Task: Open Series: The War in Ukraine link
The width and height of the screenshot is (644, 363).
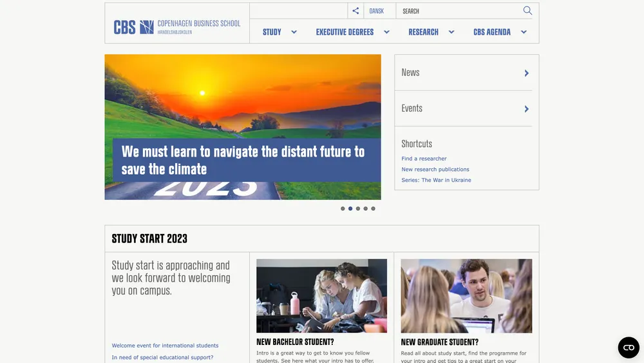Action: pyautogui.click(x=436, y=180)
